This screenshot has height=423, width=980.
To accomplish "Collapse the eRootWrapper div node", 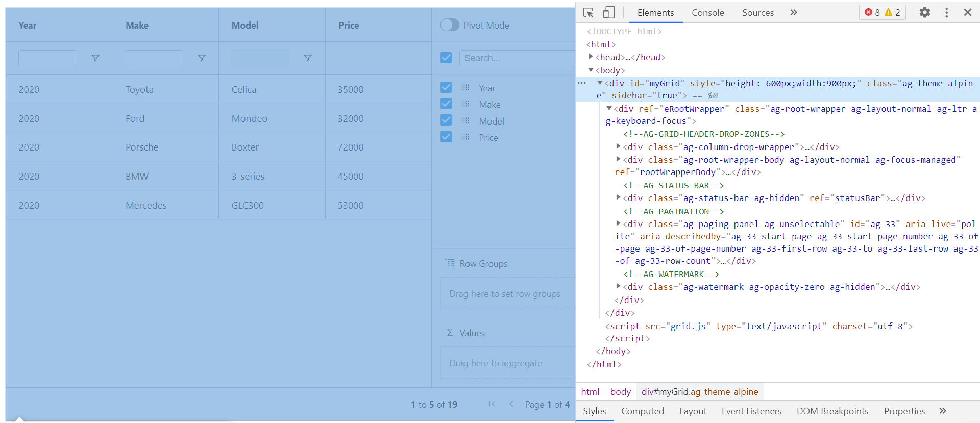I will 609,108.
